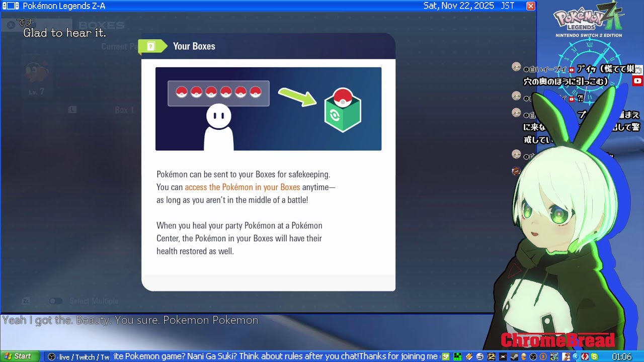Screen dimensions: 644x362
Task: Open the OBS icon in the taskbar tray
Action: (533, 356)
